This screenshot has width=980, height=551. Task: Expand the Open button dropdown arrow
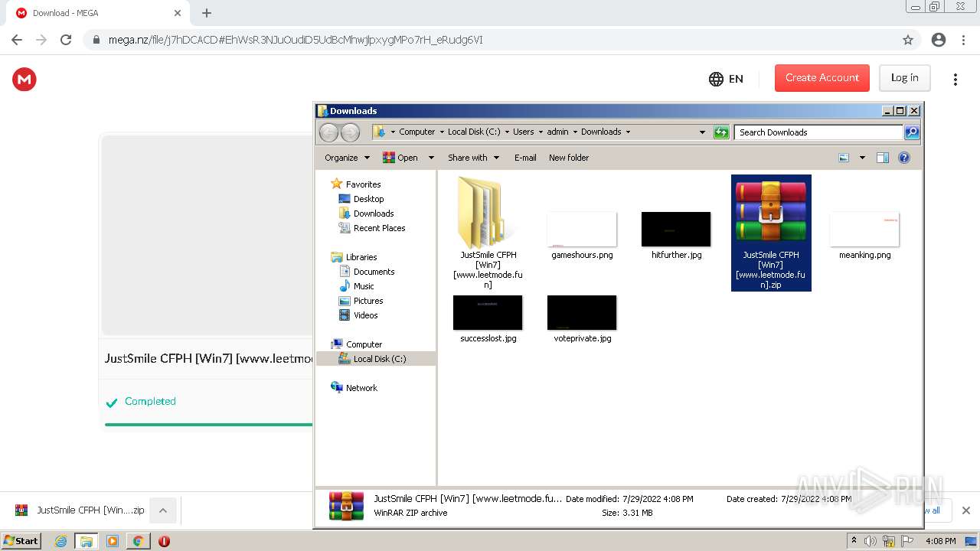431,158
